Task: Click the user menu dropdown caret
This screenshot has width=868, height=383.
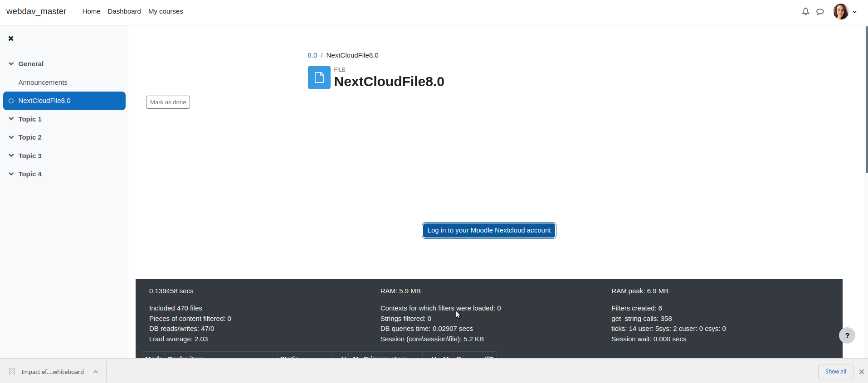Action: point(854,12)
